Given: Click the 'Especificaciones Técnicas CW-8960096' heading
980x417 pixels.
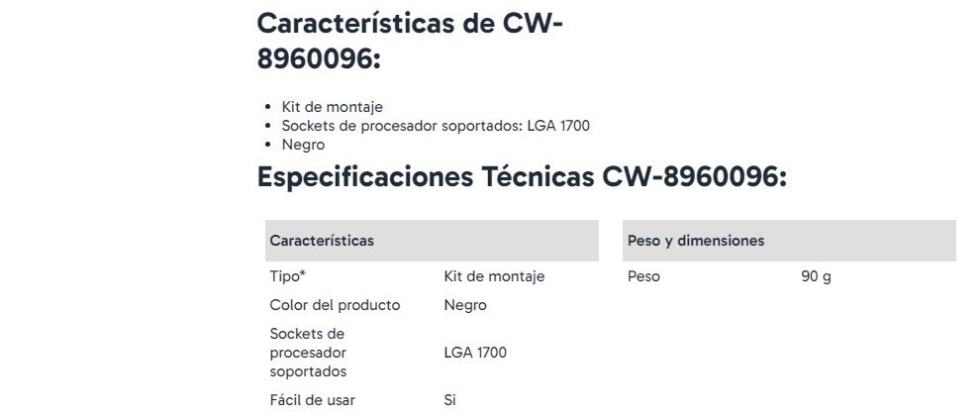Looking at the screenshot, I should pyautogui.click(x=522, y=177).
